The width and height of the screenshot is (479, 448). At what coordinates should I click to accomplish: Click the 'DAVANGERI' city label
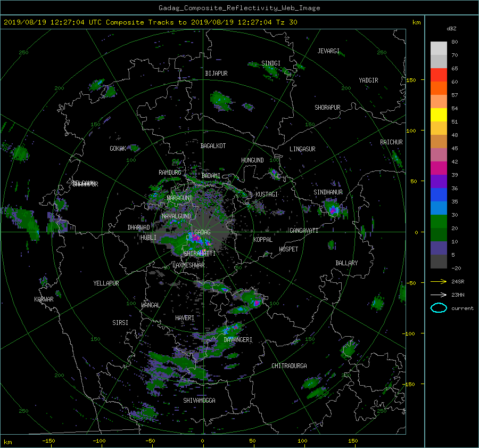(x=238, y=340)
